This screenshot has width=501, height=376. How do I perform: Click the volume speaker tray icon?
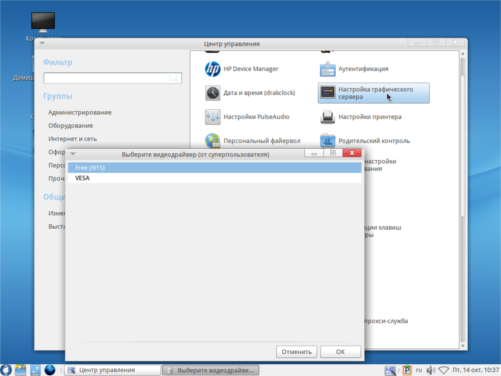point(431,370)
